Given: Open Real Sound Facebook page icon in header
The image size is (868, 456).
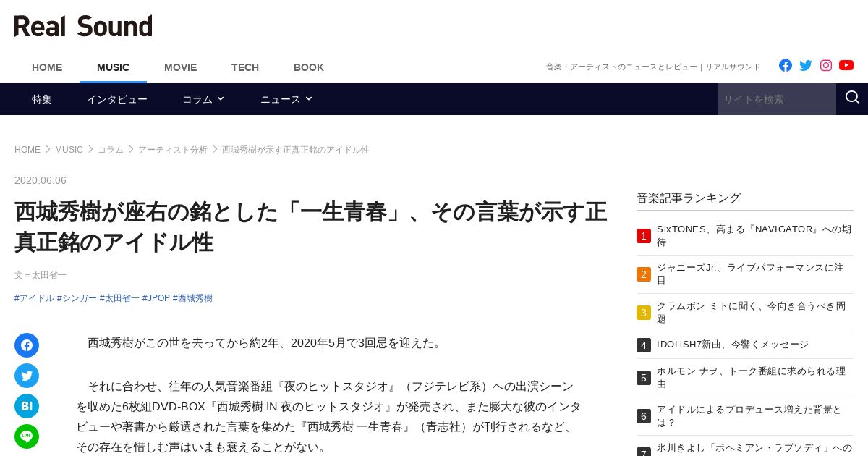Looking at the screenshot, I should click(786, 65).
